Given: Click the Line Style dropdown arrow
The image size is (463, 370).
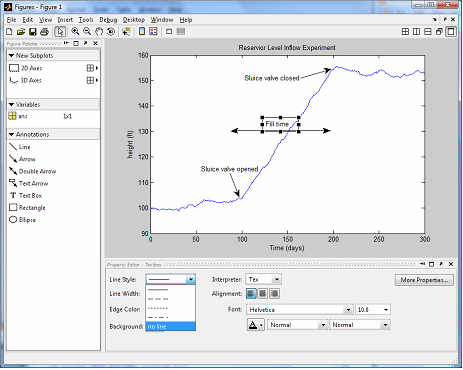Looking at the screenshot, I should tap(191, 279).
